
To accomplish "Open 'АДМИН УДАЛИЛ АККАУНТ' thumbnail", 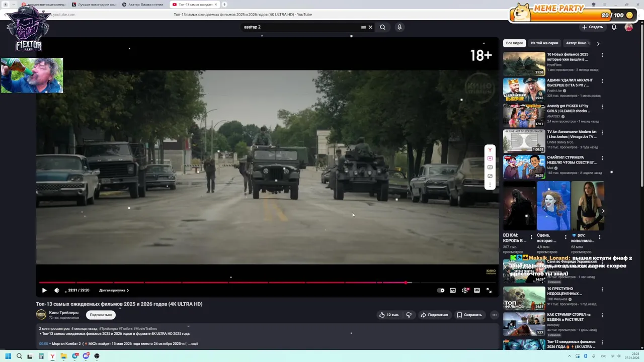I will tap(524, 89).
